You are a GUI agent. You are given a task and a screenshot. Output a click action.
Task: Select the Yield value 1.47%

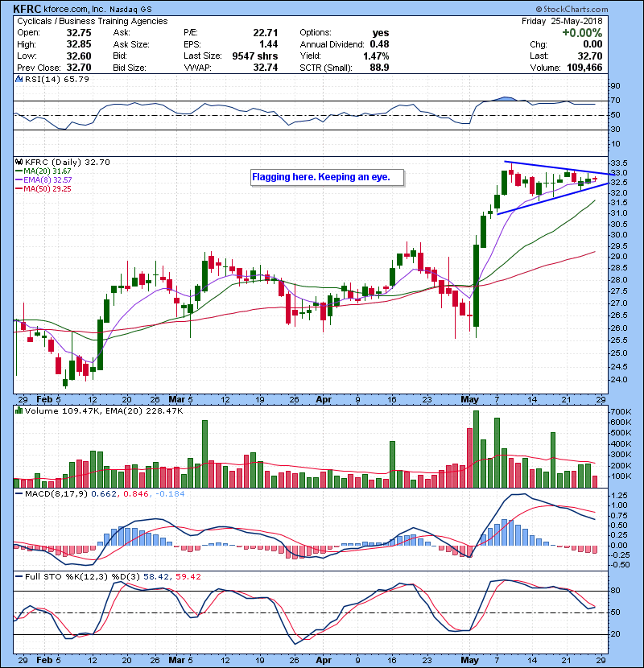click(376, 56)
